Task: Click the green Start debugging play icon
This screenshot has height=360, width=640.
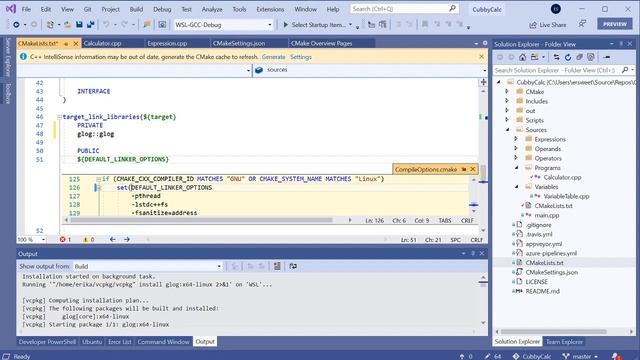Action: 286,25
